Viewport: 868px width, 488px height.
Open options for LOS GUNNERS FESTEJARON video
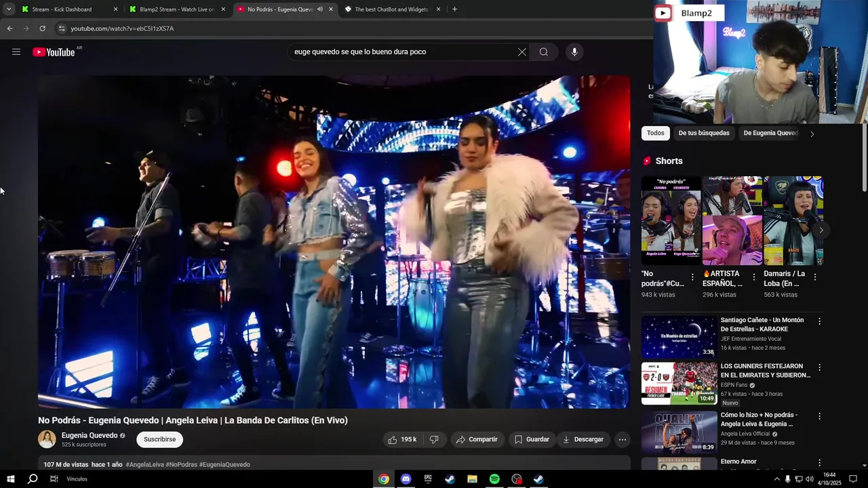[x=819, y=367]
